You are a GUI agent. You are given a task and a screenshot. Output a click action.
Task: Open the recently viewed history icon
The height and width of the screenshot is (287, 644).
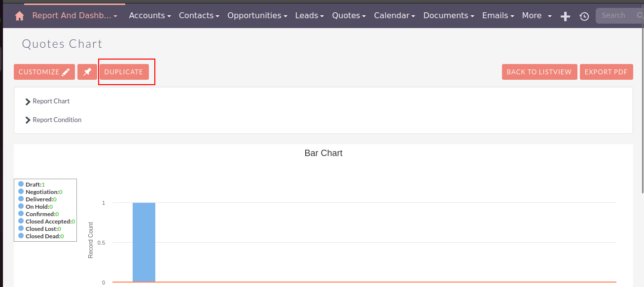(x=584, y=16)
